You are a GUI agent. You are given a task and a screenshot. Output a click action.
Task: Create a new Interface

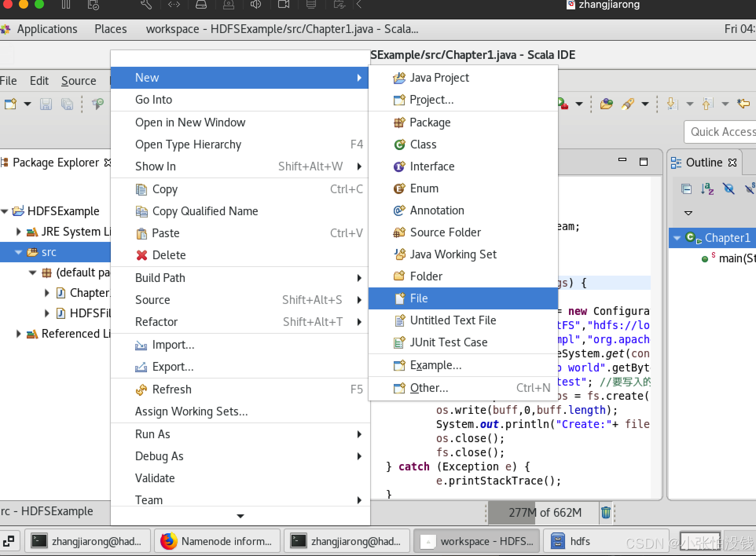432,166
